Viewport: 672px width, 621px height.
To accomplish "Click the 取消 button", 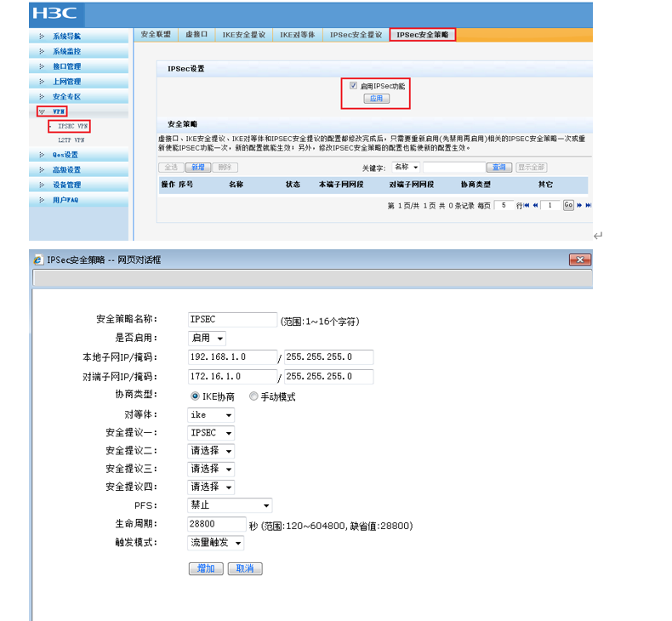I will tap(245, 569).
